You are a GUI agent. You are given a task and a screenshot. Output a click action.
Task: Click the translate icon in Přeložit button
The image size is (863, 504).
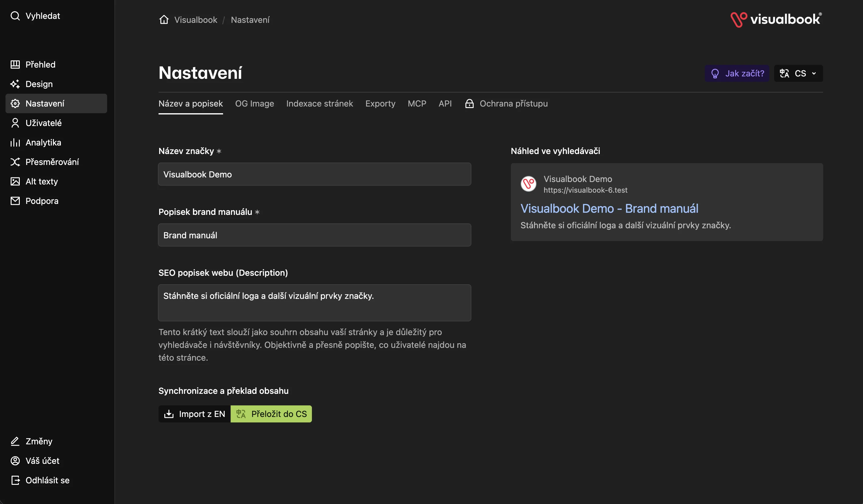click(x=241, y=414)
